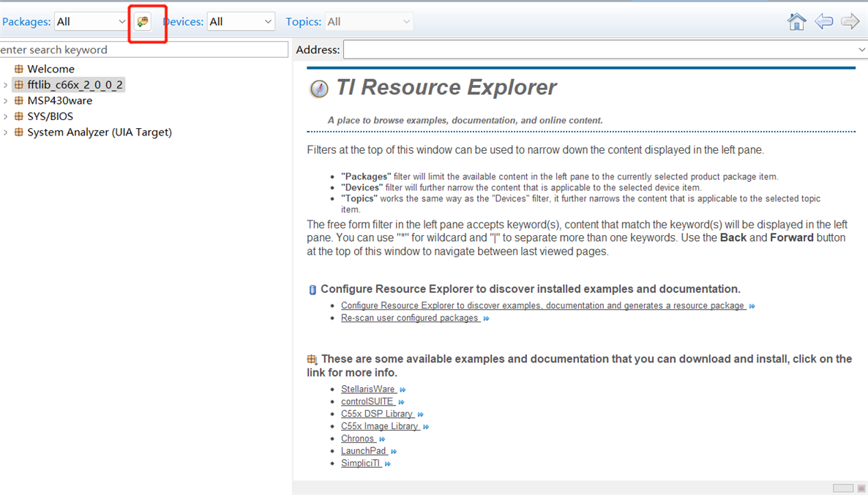
Task: Go to the Home page icon
Action: [x=796, y=22]
